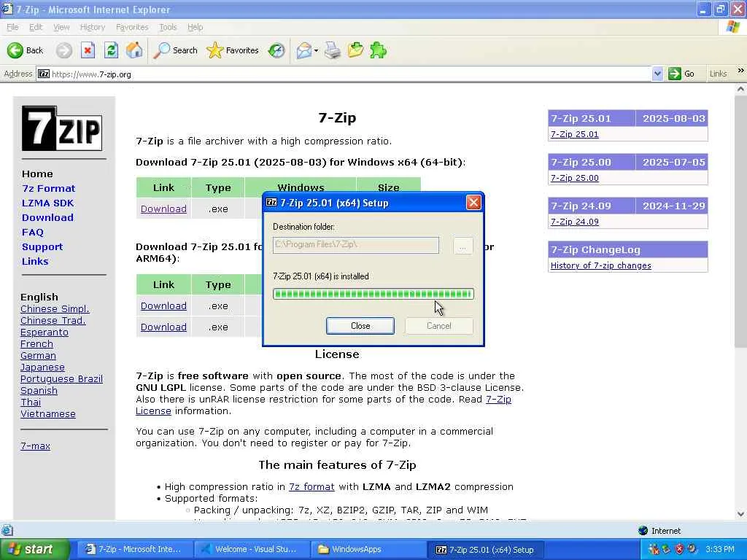Expand the address bar history dropdown
The image size is (747, 560).
(657, 74)
